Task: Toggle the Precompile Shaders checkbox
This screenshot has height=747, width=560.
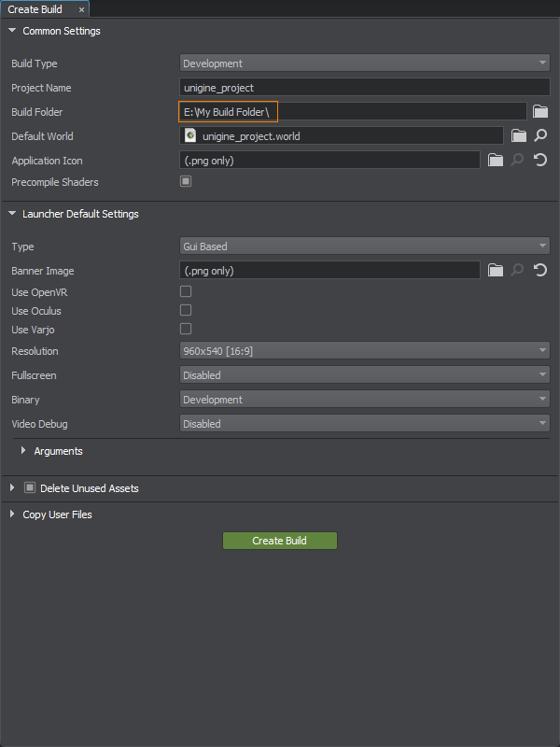Action: click(x=186, y=182)
